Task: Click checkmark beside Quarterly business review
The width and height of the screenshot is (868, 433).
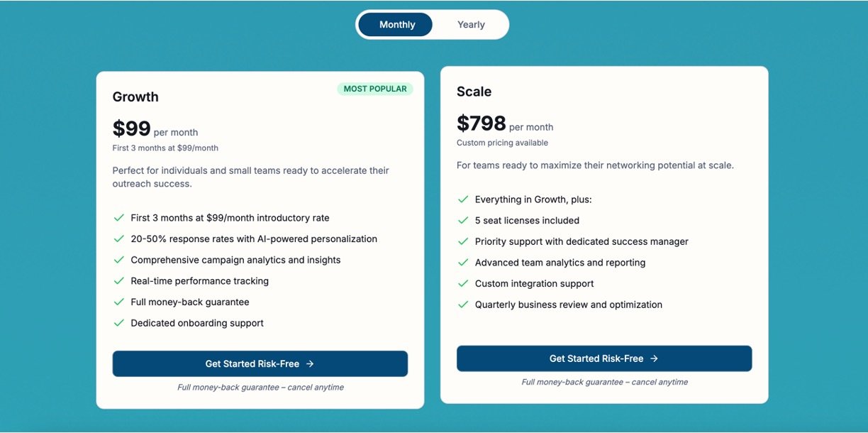Action: pyautogui.click(x=463, y=305)
